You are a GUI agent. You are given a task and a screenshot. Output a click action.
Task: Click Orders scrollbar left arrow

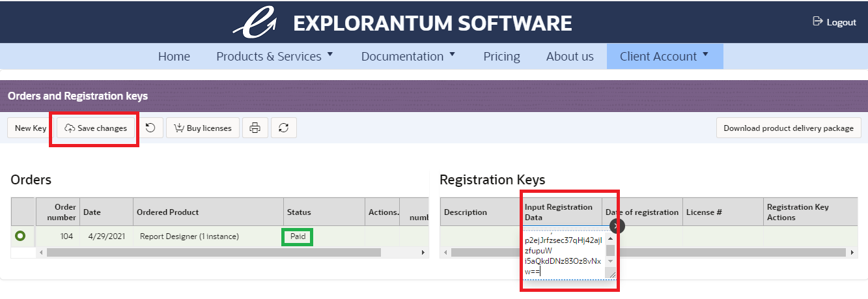point(42,252)
